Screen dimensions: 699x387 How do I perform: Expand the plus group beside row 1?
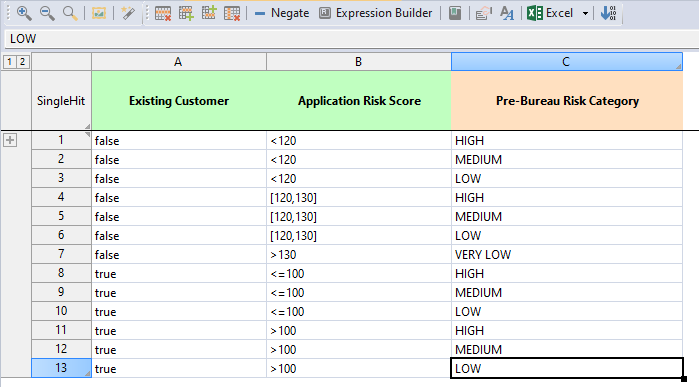coord(10,140)
